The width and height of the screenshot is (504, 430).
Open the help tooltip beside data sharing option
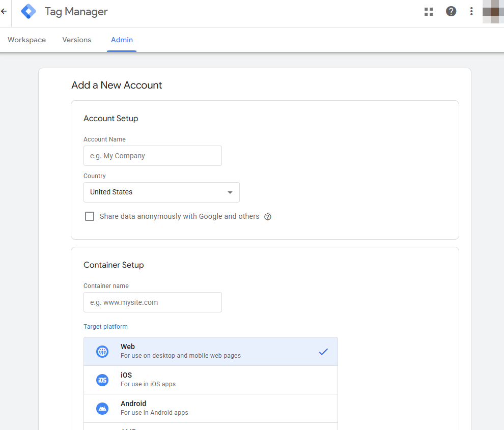(268, 216)
